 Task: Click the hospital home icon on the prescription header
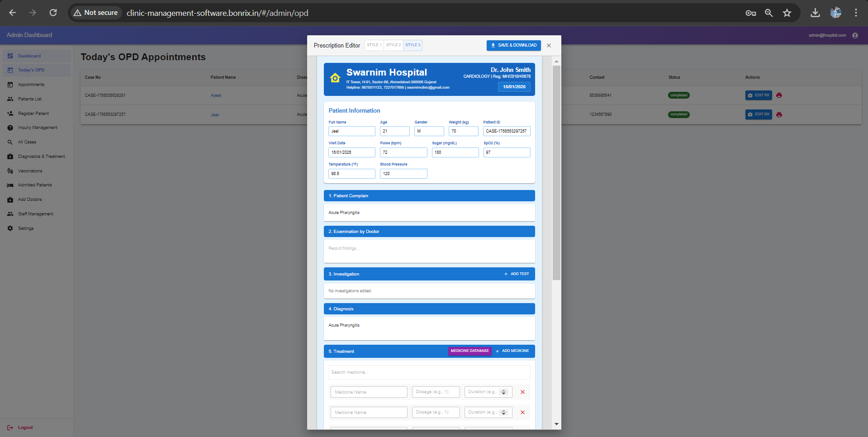335,78
